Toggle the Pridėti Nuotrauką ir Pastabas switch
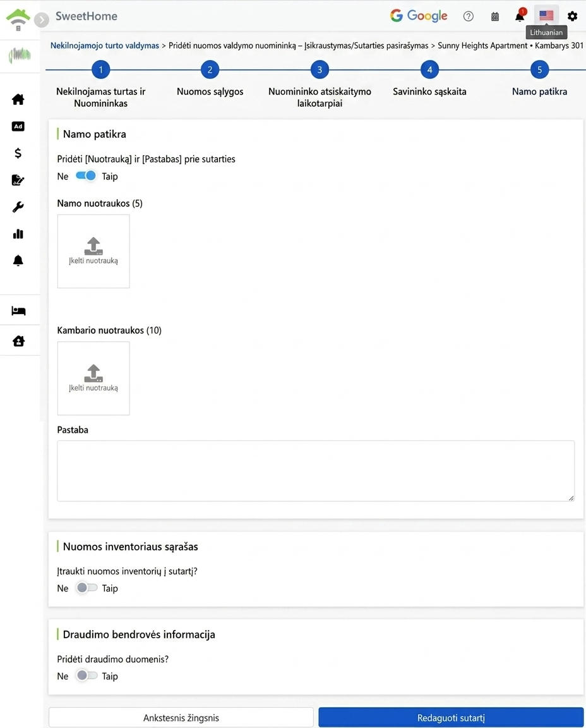This screenshot has width=586, height=728. tap(86, 176)
